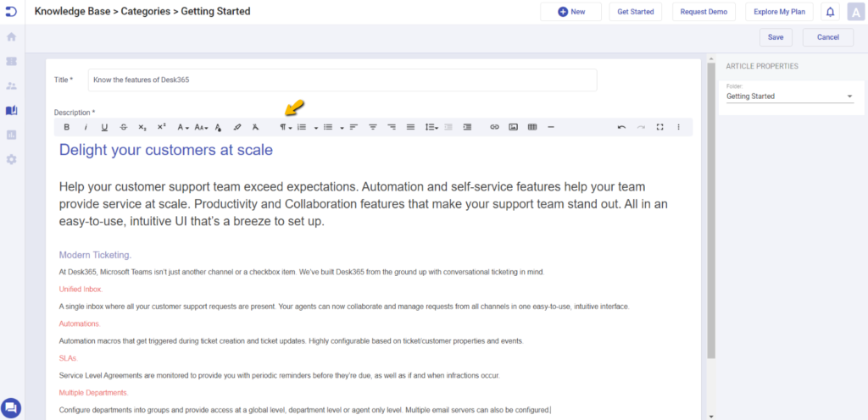Click the 'Modern Ticketing.' subheading
Screen dimensions: 868x420
coord(95,255)
